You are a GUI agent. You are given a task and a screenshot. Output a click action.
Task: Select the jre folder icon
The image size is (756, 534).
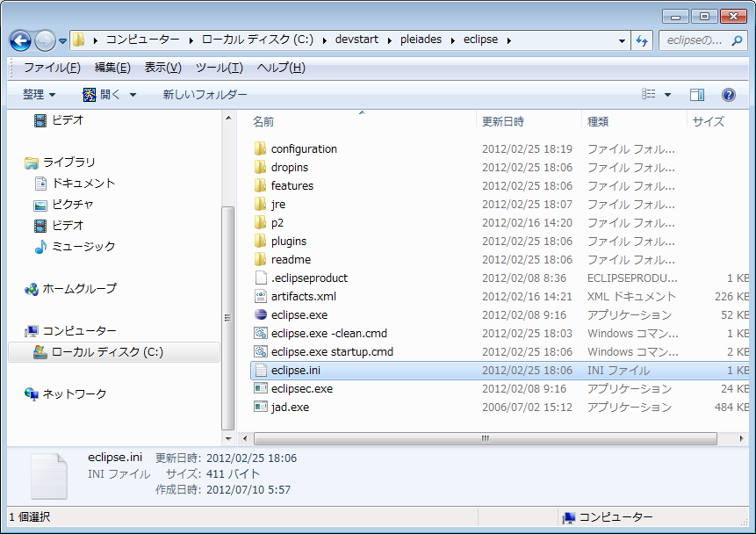(x=261, y=204)
